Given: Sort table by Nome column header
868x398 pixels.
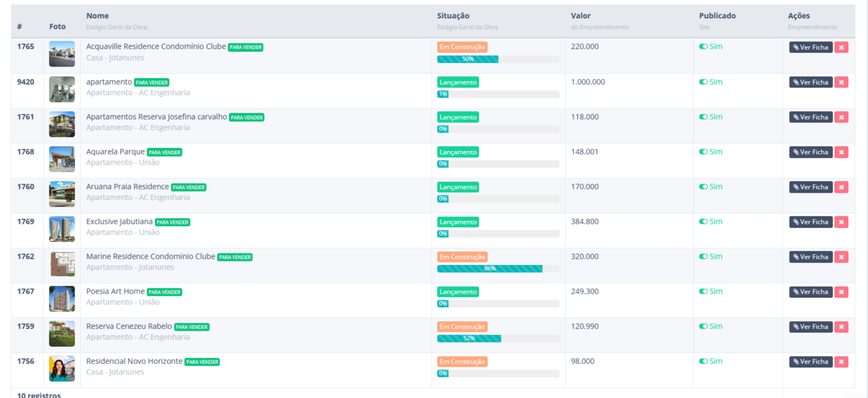Looking at the screenshot, I should 97,16.
